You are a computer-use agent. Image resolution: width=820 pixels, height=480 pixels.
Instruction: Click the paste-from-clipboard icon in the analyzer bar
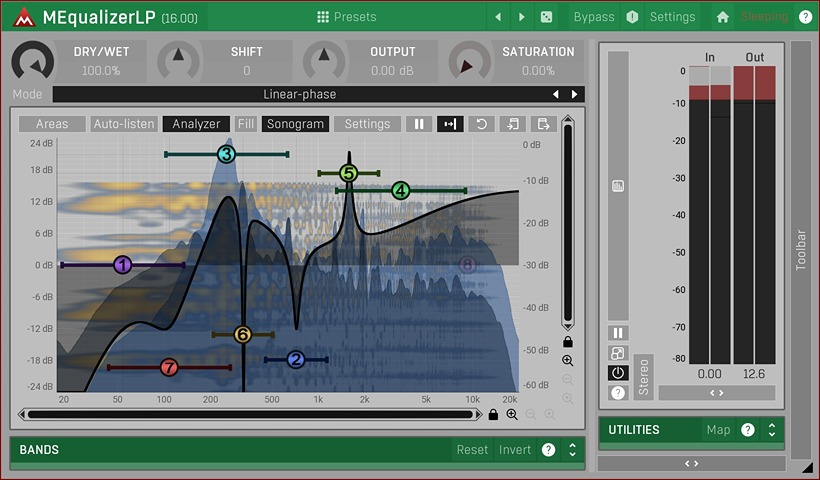point(544,124)
